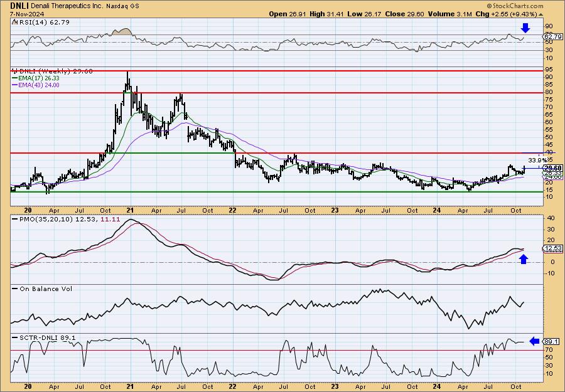Click the On Balance Vol panel label
Image resolution: width=565 pixels, height=392 pixels.
46,289
